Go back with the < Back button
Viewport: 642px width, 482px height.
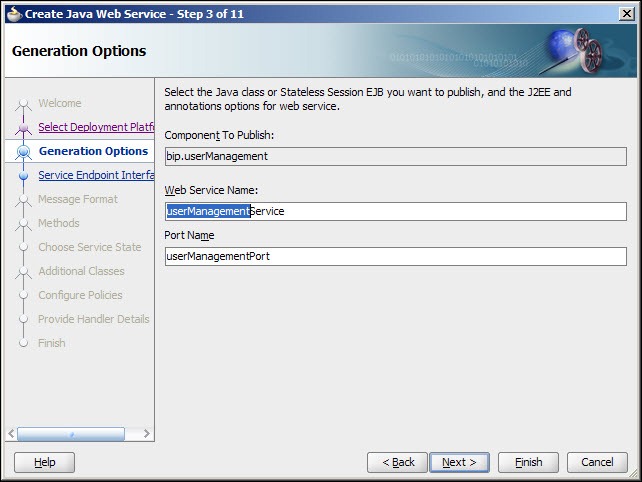pyautogui.click(x=398, y=462)
